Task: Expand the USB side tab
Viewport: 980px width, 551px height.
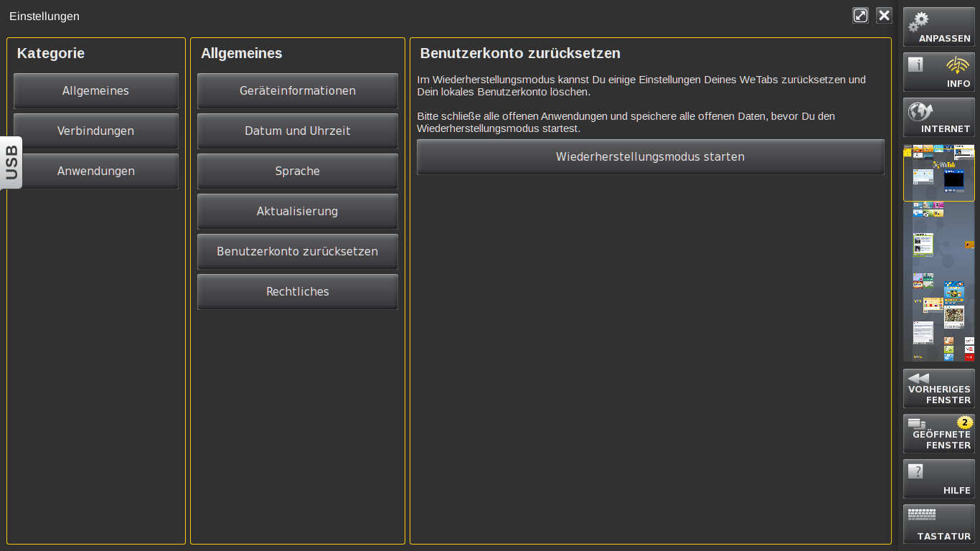Action: coord(11,163)
